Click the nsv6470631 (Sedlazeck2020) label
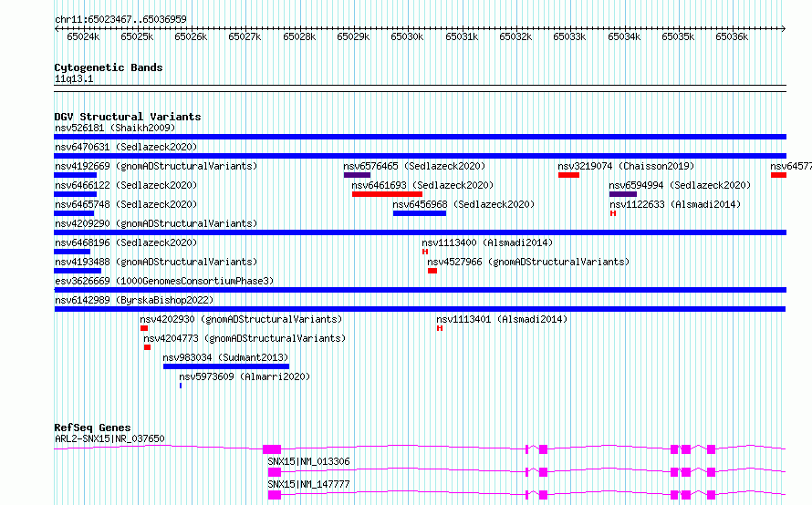The height and width of the screenshot is (505, 812). point(126,147)
